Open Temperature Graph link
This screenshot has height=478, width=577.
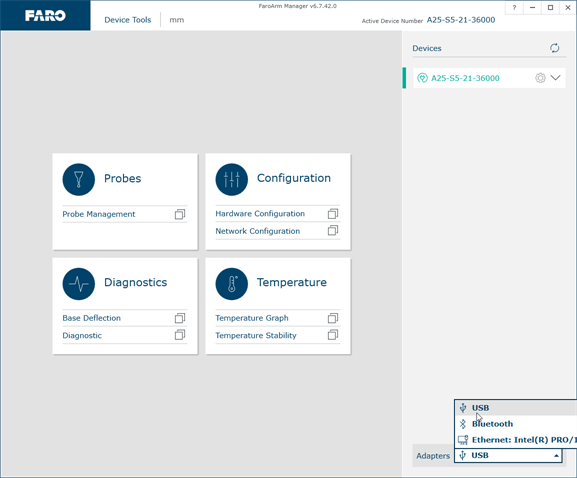[x=252, y=318]
